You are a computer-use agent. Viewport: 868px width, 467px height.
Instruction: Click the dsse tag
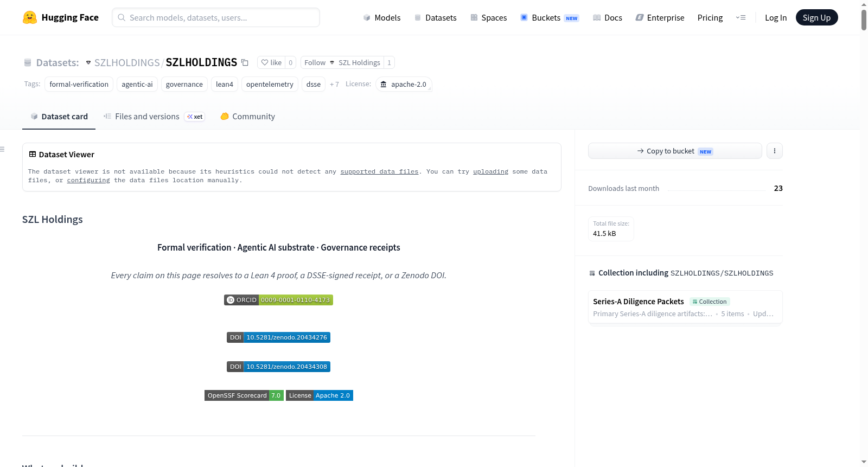[x=314, y=84]
